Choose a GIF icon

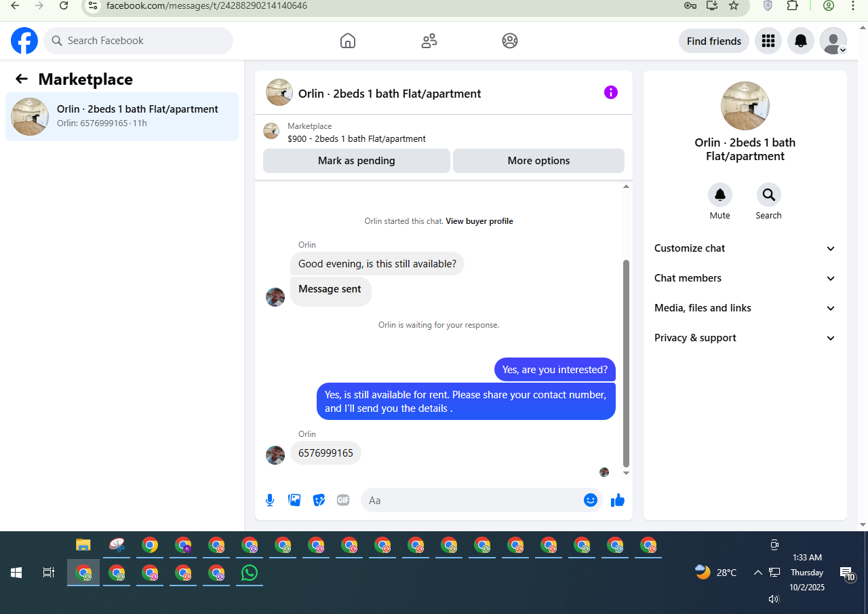click(343, 500)
